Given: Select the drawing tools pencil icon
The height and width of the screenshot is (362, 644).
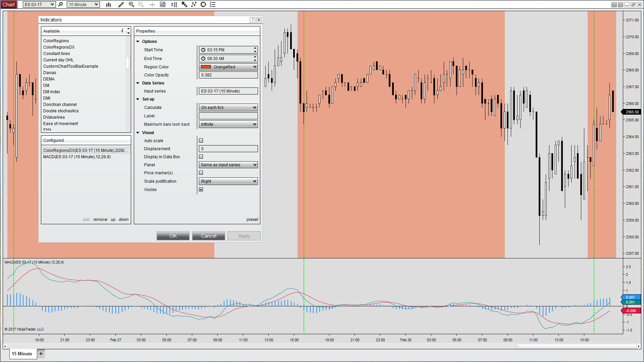Looking at the screenshot, I should 121,4.
